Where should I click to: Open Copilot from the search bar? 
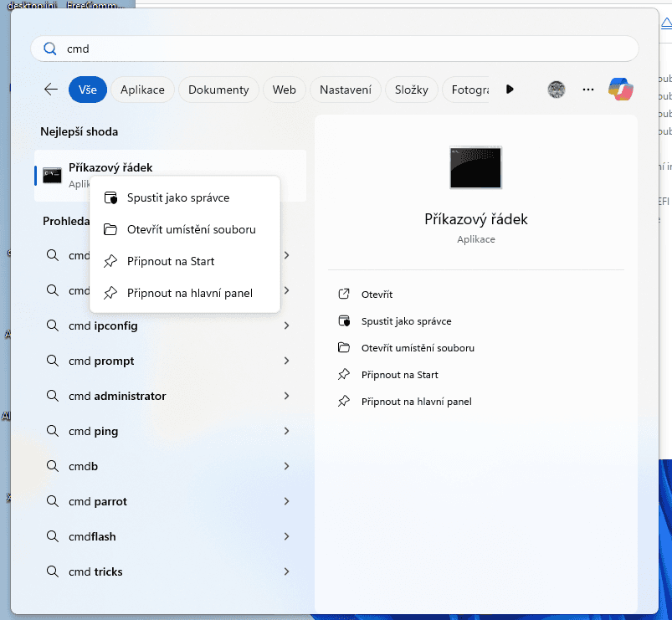pyautogui.click(x=620, y=90)
